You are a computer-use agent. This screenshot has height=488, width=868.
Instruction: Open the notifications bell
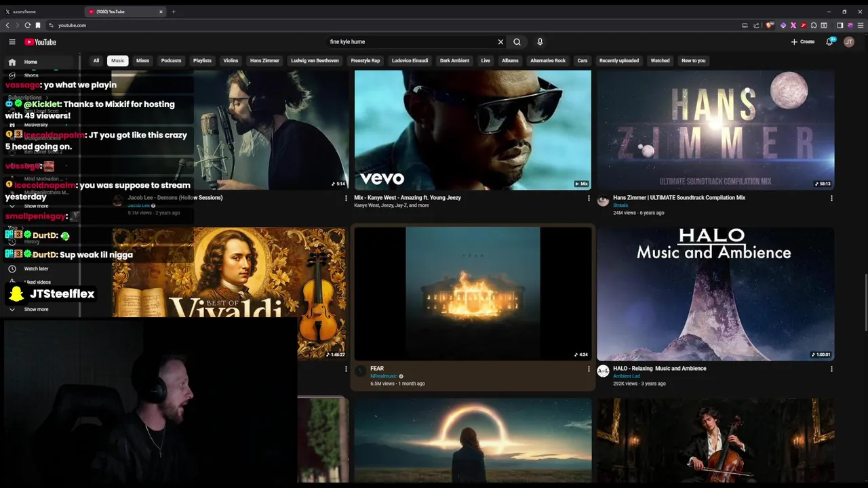(829, 42)
